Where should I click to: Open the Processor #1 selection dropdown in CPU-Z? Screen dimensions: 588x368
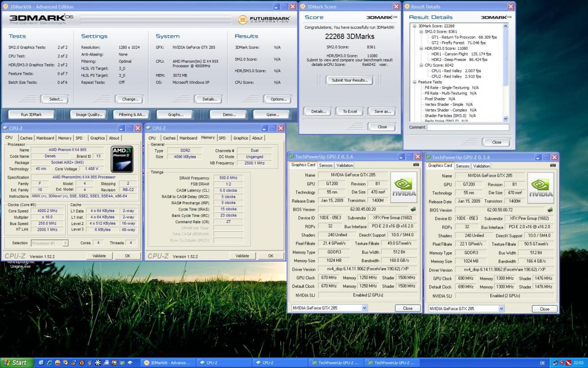66,243
